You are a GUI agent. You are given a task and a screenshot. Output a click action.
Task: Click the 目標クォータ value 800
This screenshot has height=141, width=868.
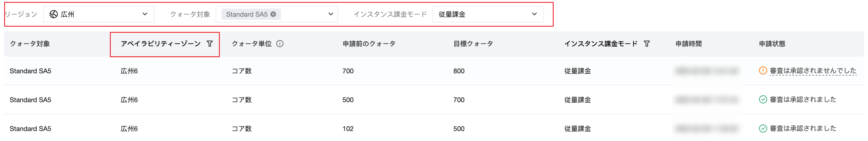tap(458, 71)
